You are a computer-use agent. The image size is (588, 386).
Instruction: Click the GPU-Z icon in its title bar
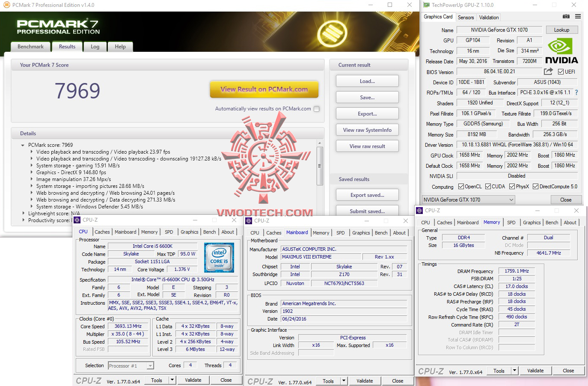click(425, 5)
